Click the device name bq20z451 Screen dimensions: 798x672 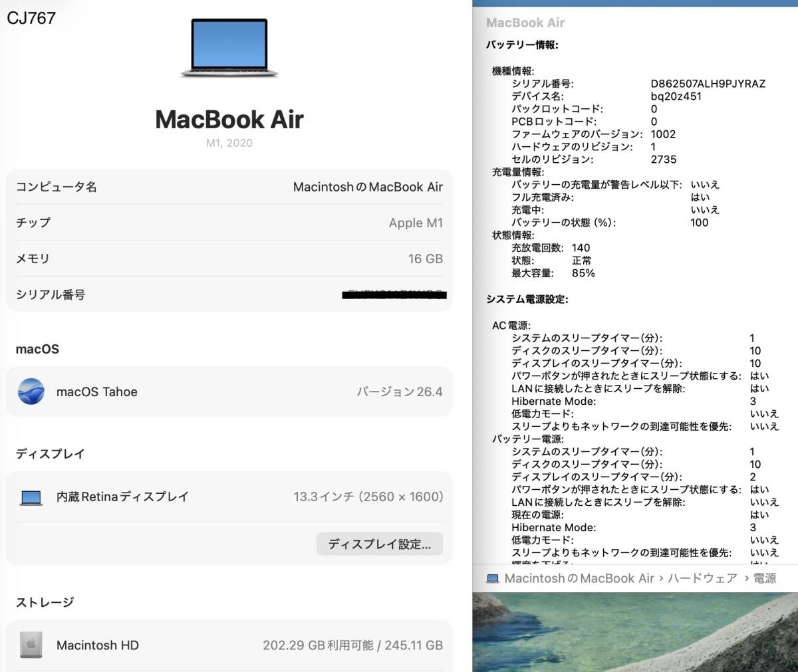click(x=676, y=96)
